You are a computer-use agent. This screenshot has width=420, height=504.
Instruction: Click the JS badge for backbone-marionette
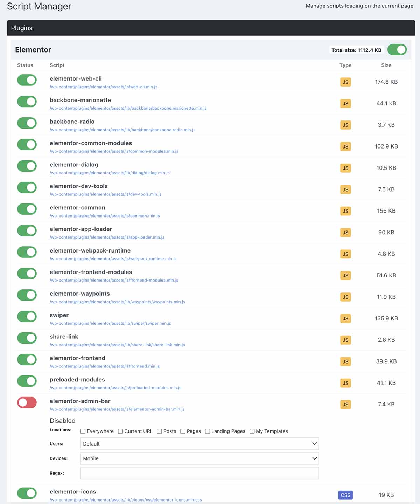(x=345, y=104)
